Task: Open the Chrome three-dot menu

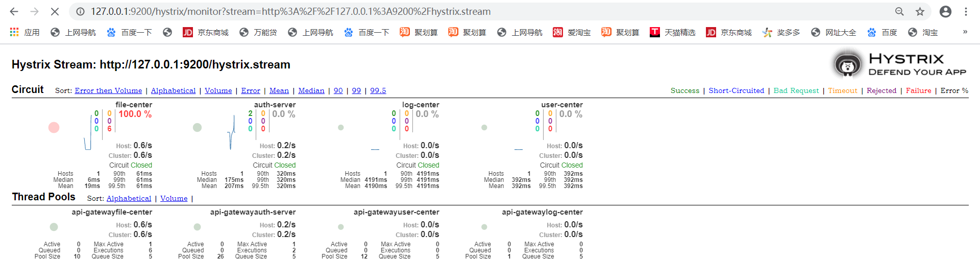Action: (966, 11)
